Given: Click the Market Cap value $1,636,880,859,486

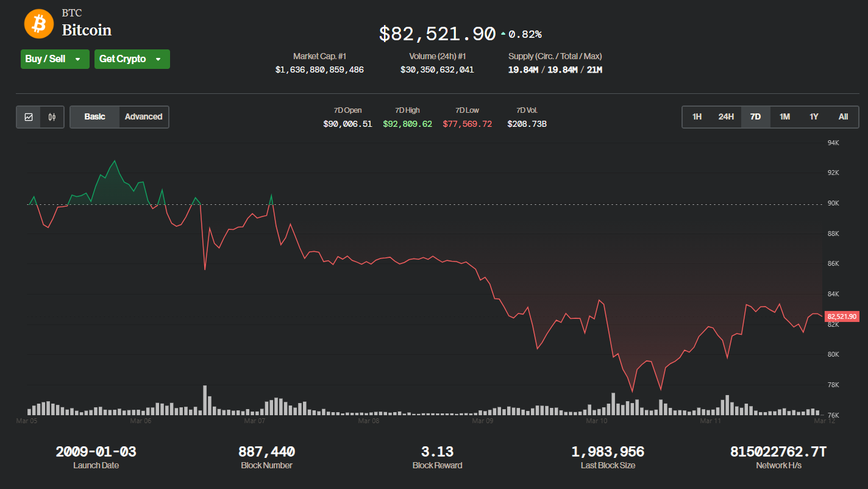Looking at the screenshot, I should [319, 70].
